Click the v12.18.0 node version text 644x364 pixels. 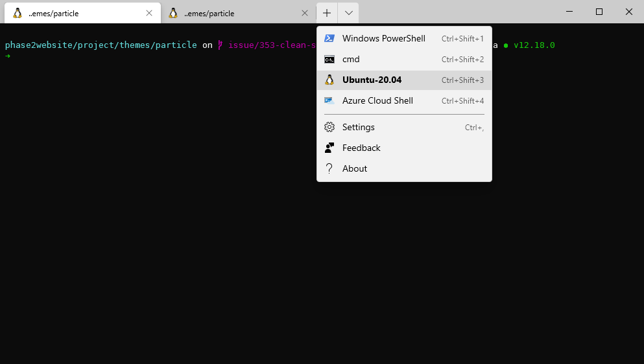click(534, 45)
